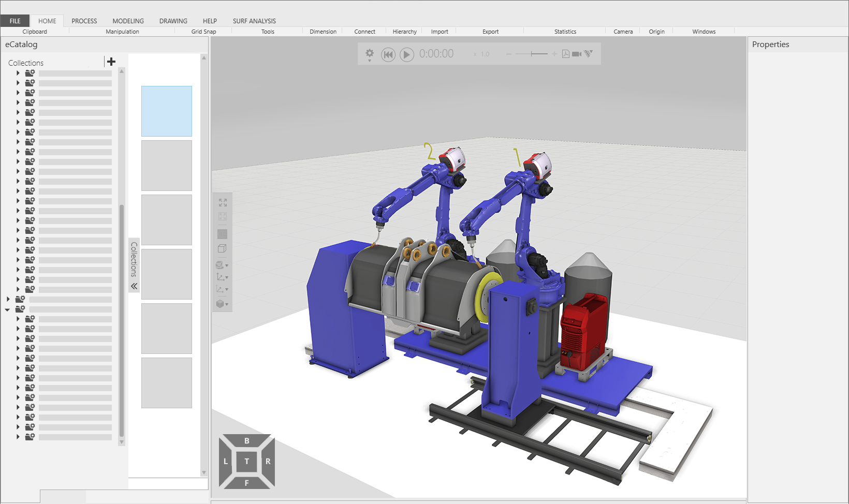
Task: Play the simulation
Action: pyautogui.click(x=407, y=54)
